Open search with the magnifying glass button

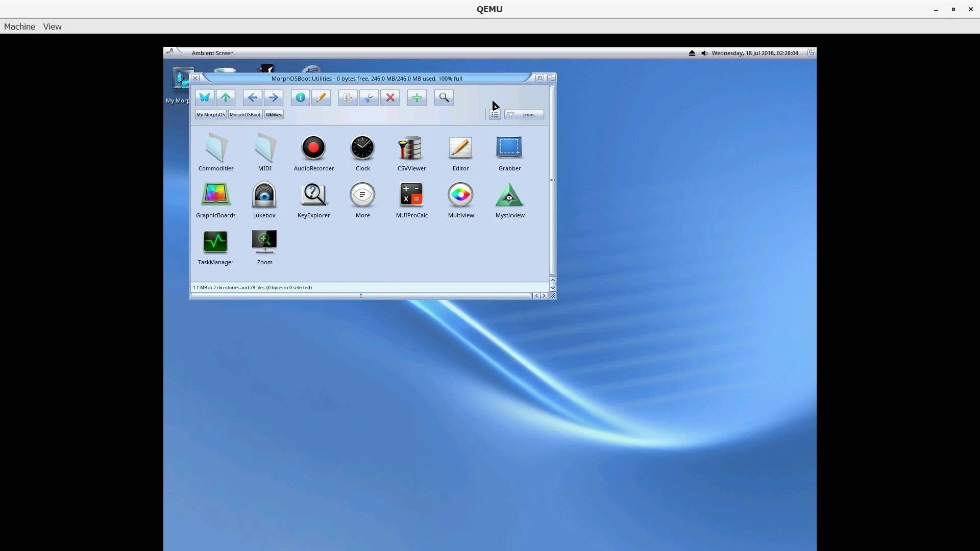pyautogui.click(x=444, y=97)
